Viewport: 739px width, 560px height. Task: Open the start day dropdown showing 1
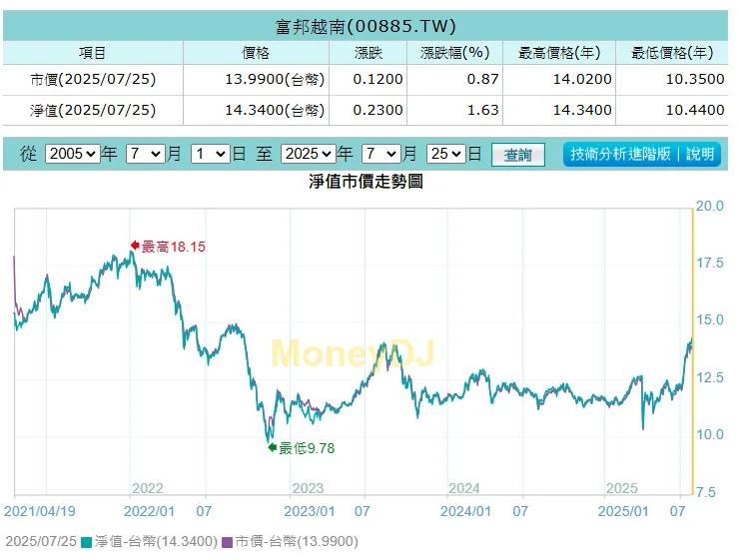(210, 154)
